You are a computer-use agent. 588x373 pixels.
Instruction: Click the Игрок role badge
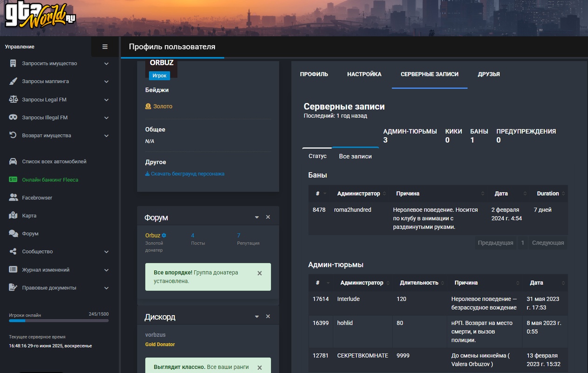159,75
